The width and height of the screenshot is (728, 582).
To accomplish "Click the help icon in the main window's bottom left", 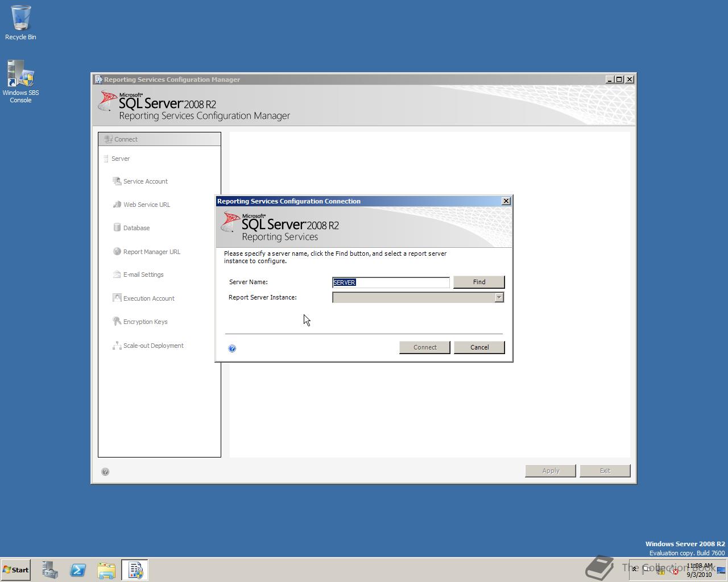I will [105, 472].
